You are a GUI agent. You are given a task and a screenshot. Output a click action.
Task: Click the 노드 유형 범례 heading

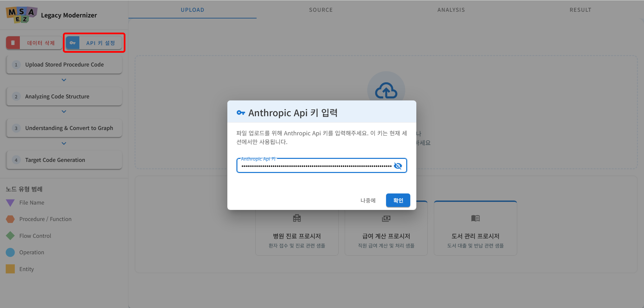24,189
